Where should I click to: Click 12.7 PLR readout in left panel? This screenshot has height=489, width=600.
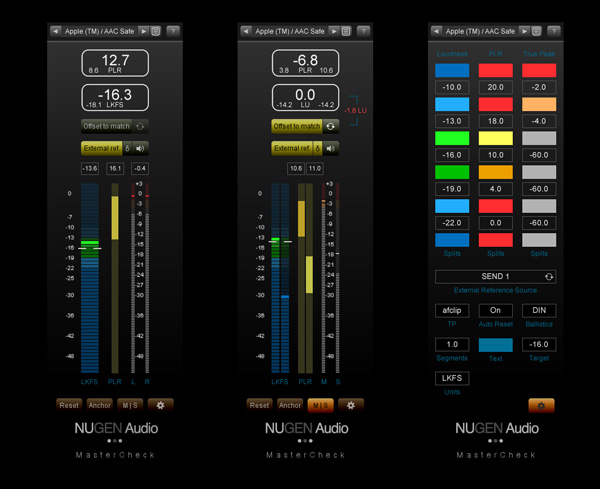(115, 63)
